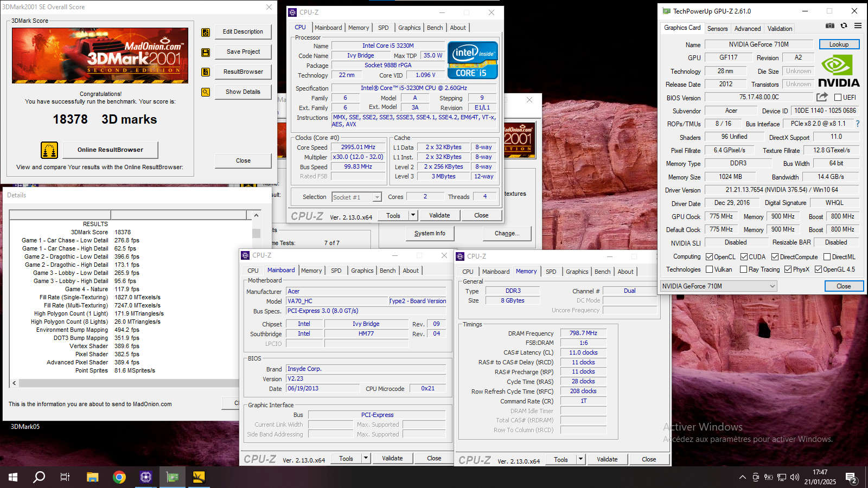Open Task View from taskbar
868x488 pixels.
point(65,477)
